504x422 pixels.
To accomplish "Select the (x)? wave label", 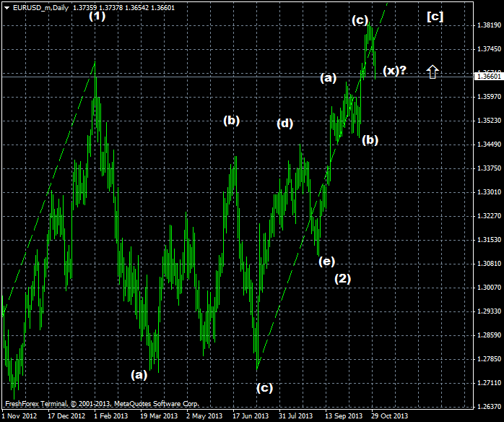I will click(x=395, y=70).
